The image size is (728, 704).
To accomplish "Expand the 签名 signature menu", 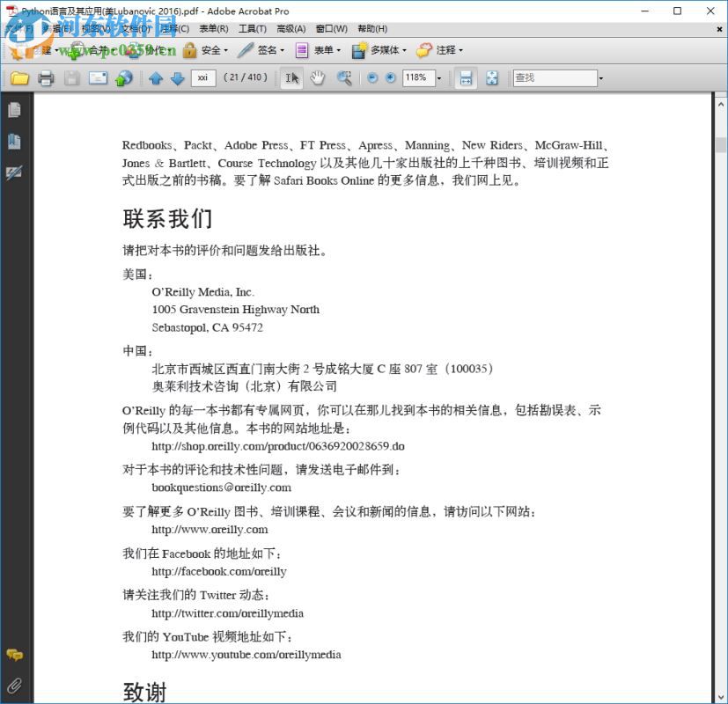I will (264, 50).
